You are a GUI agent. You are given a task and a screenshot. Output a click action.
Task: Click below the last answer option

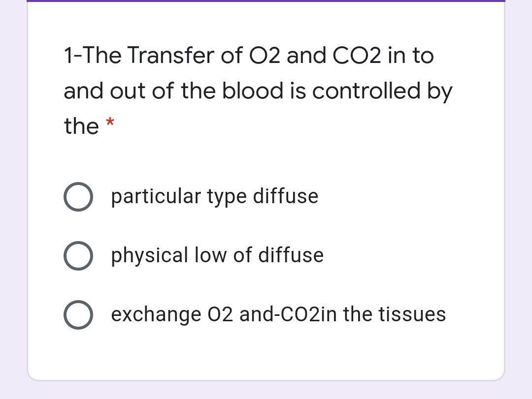point(266,349)
